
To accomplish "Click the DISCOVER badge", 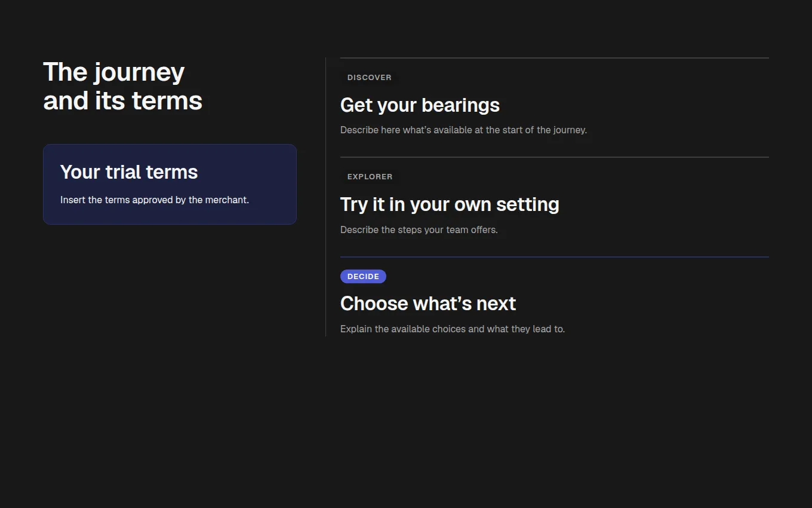I will 369,78.
